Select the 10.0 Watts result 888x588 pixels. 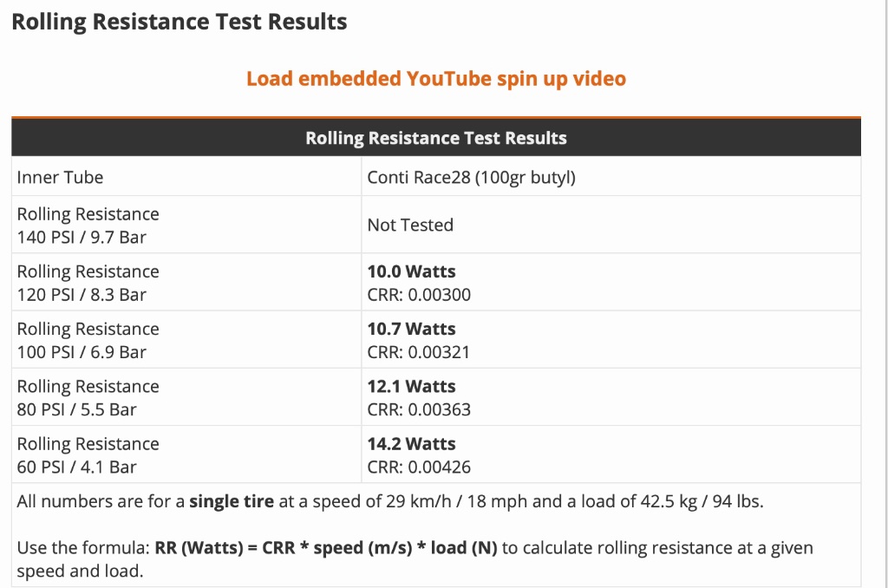coord(411,271)
